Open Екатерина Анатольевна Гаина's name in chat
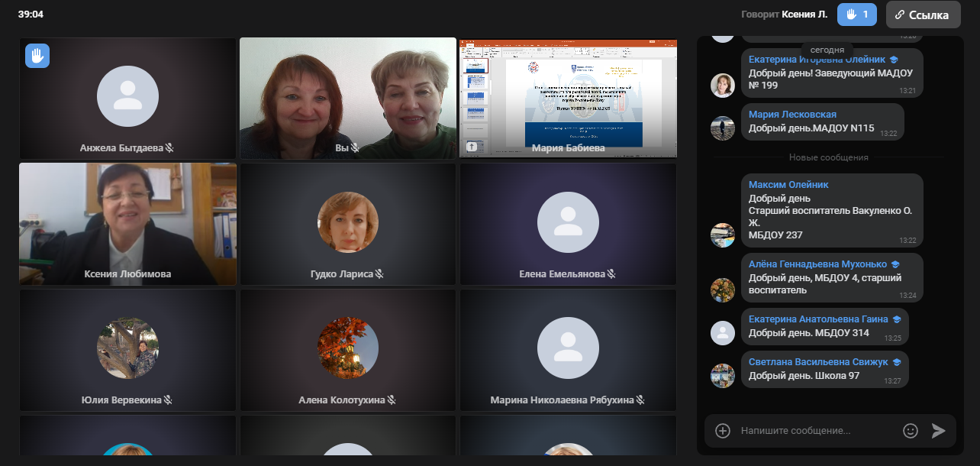The height and width of the screenshot is (466, 980). click(x=818, y=319)
